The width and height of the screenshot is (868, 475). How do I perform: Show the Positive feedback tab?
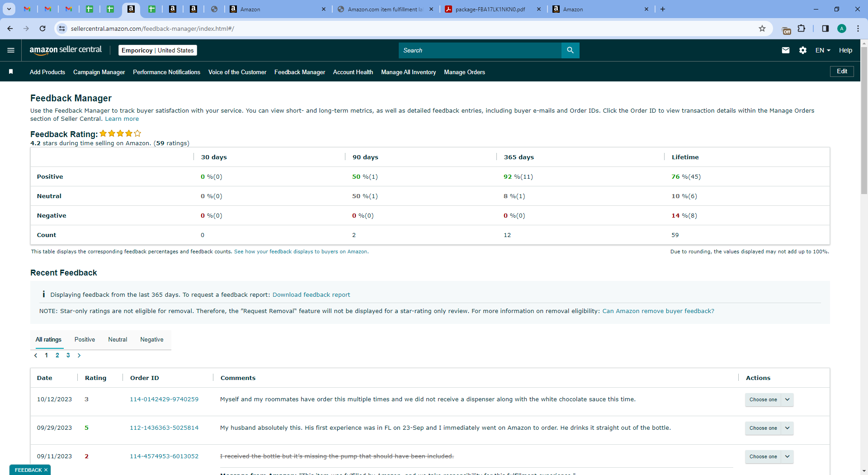point(85,340)
